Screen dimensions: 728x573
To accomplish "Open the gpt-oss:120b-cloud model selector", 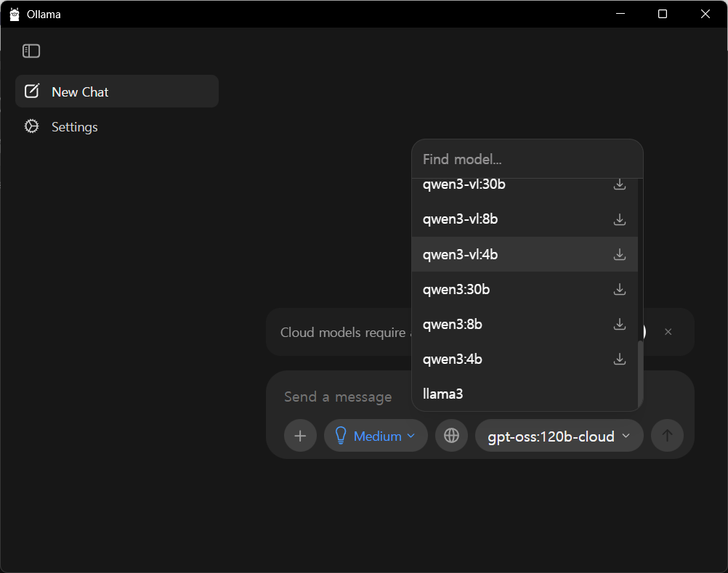I will [559, 436].
